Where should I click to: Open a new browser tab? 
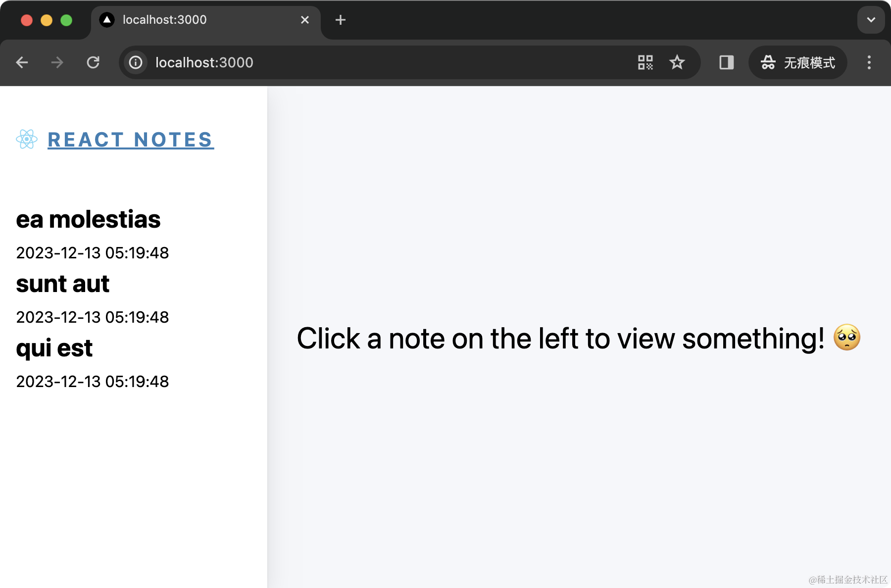coord(341,20)
